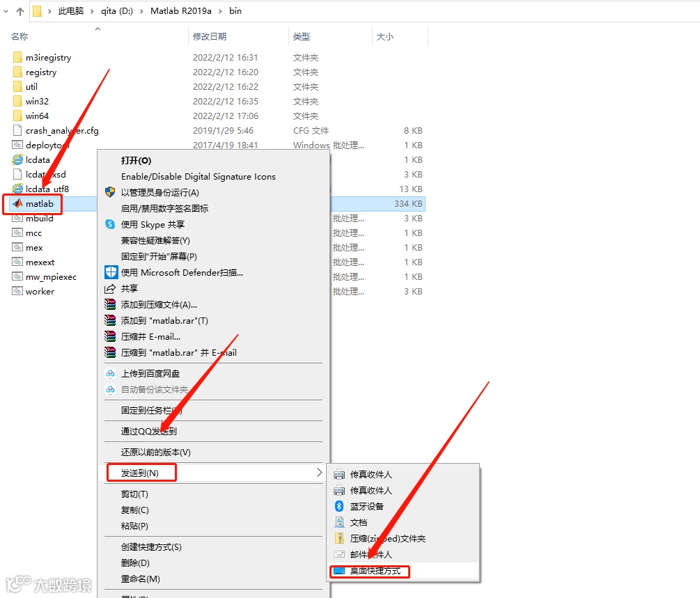Select 桌面快捷方式 in the Send to submenu

pos(375,571)
